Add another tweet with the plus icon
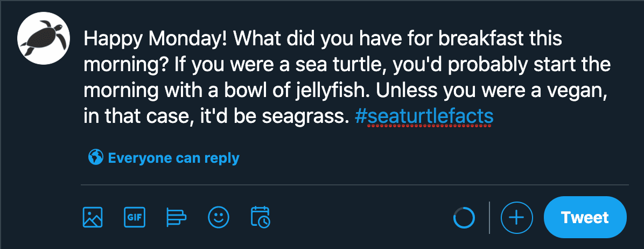This screenshot has height=249, width=644. tap(517, 217)
